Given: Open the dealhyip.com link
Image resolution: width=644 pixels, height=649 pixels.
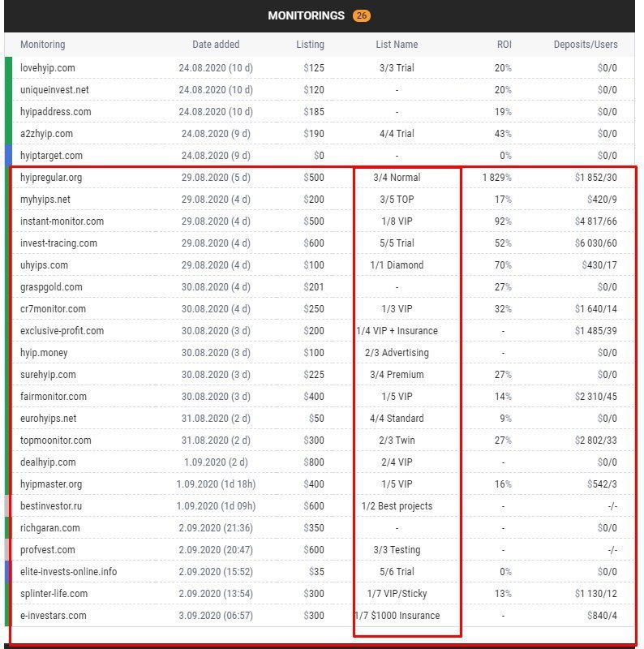Looking at the screenshot, I should 48,462.
